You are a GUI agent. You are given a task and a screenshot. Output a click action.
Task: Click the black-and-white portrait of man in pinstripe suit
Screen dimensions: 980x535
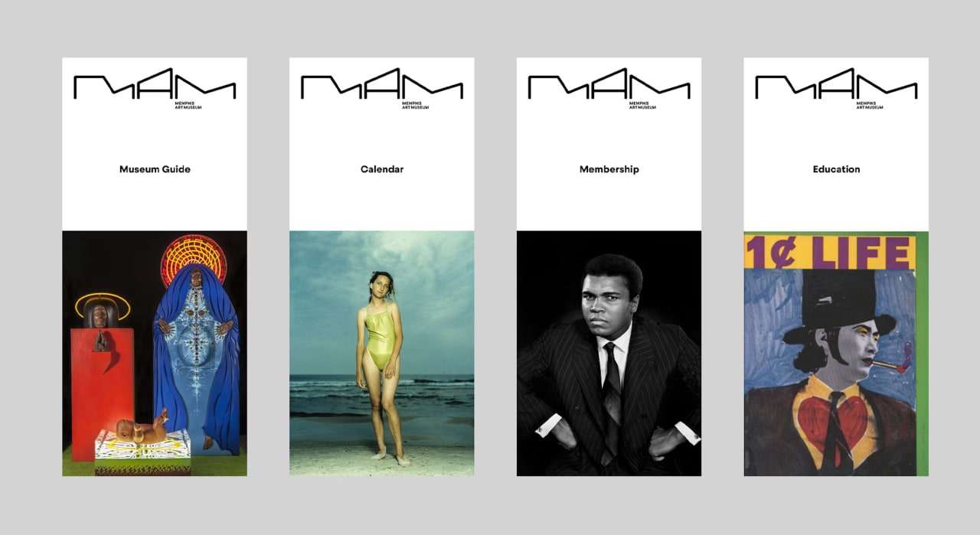tap(609, 354)
